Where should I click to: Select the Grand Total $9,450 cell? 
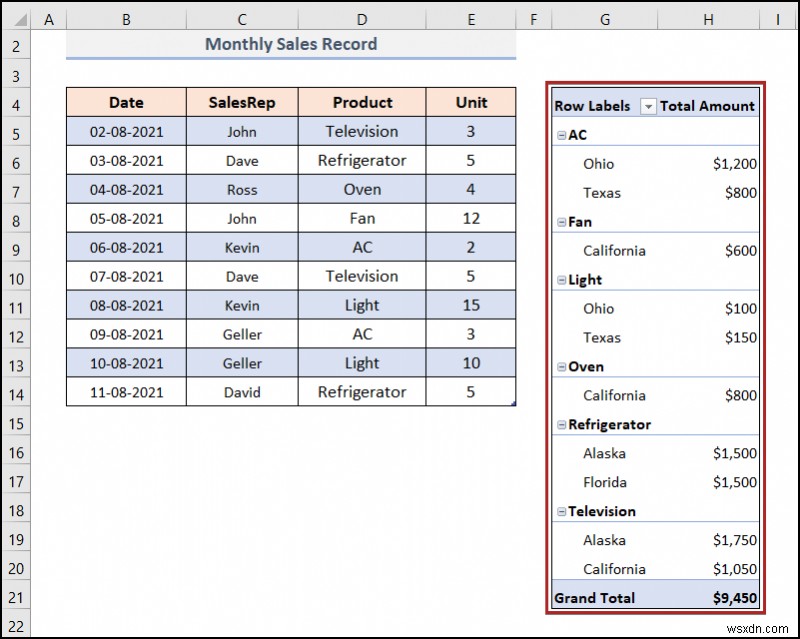708,598
